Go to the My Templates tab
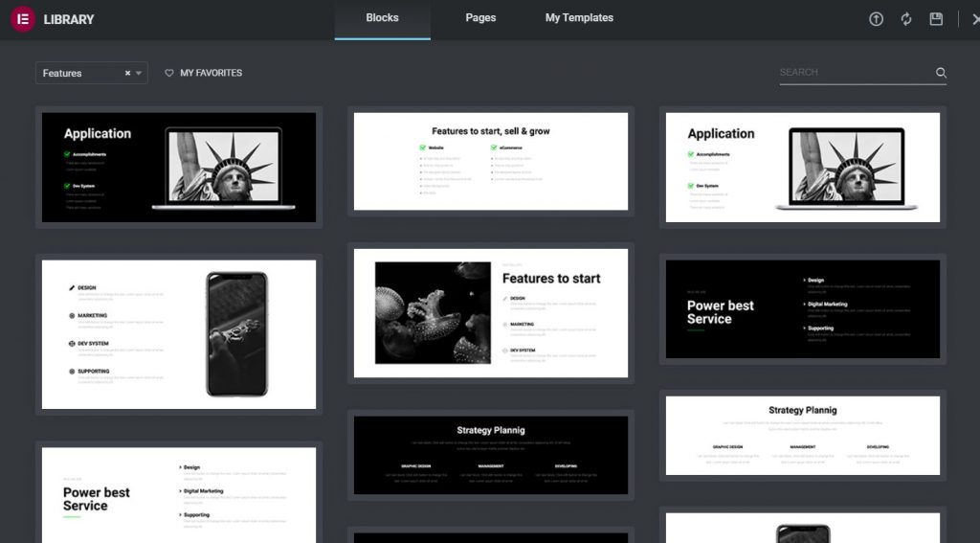This screenshot has width=980, height=543. point(579,18)
